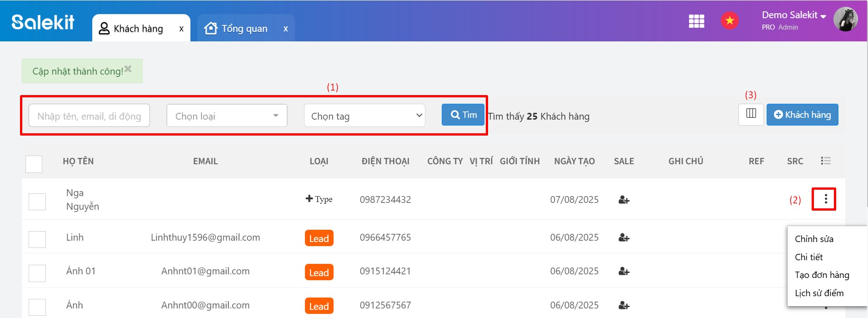This screenshot has width=868, height=318.
Task: Close the Tổng quan tab
Action: point(285,29)
